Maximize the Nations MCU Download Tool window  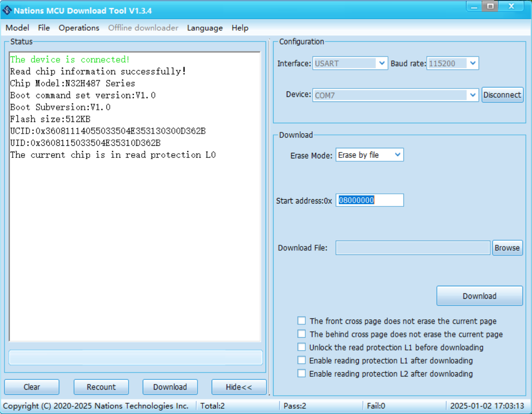pyautogui.click(x=490, y=6)
